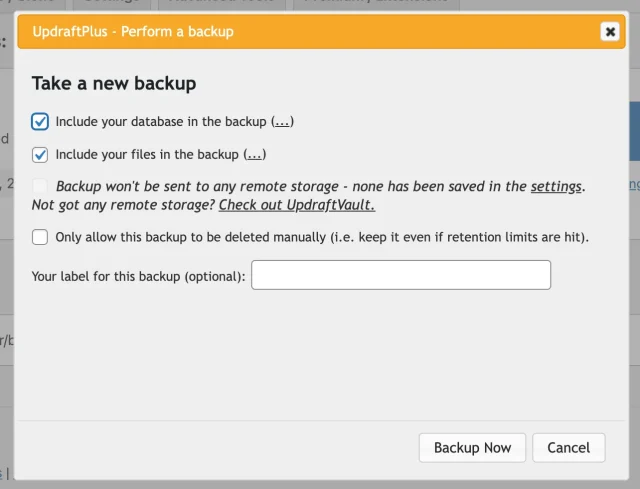Click the disabled remote storage checkbox

(40, 187)
